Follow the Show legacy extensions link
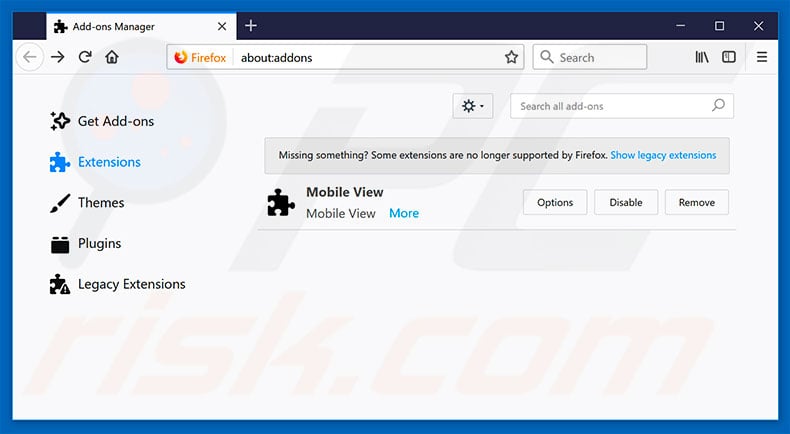This screenshot has width=790, height=434. coord(663,155)
